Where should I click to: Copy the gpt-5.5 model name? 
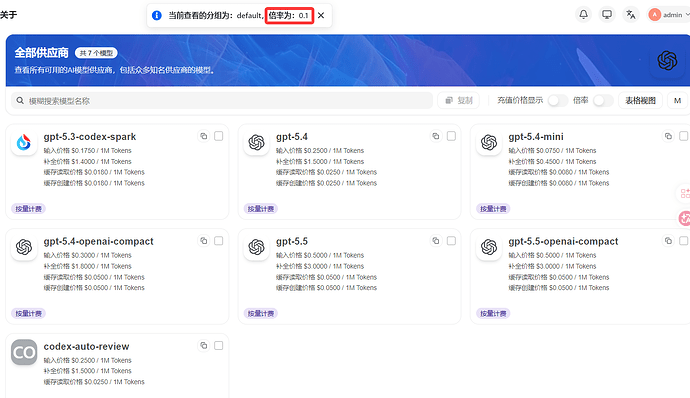click(x=436, y=241)
